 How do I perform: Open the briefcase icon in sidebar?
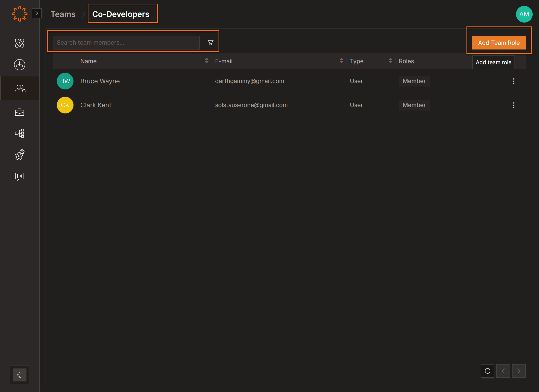(20, 112)
